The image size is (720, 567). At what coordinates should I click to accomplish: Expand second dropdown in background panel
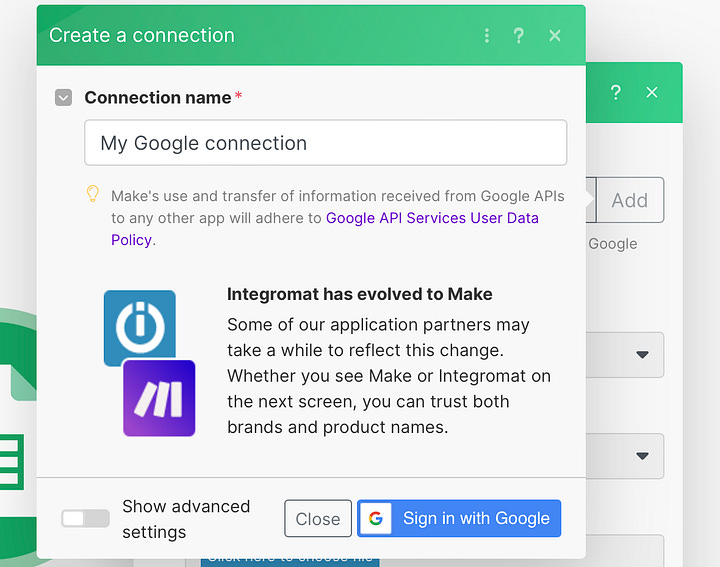tap(642, 455)
